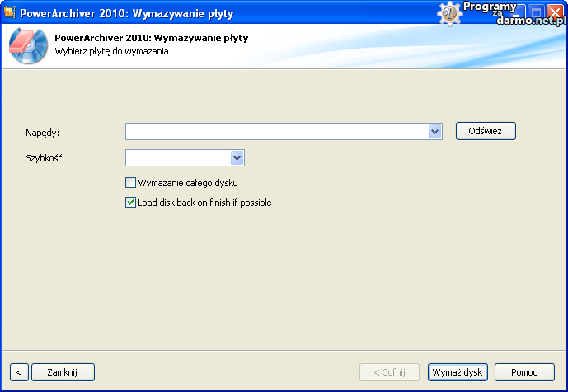568x392 pixels.
Task: Click the Wymaż dysk button
Action: tap(458, 372)
